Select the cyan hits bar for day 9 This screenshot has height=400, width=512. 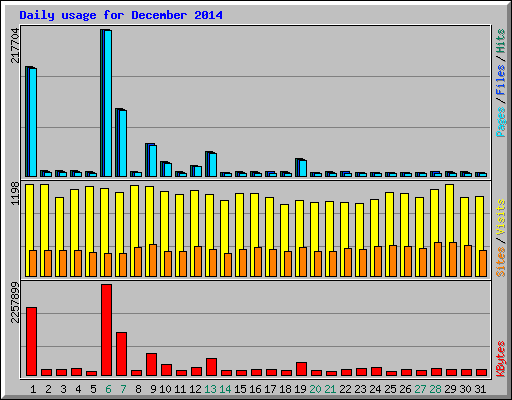pos(153,161)
